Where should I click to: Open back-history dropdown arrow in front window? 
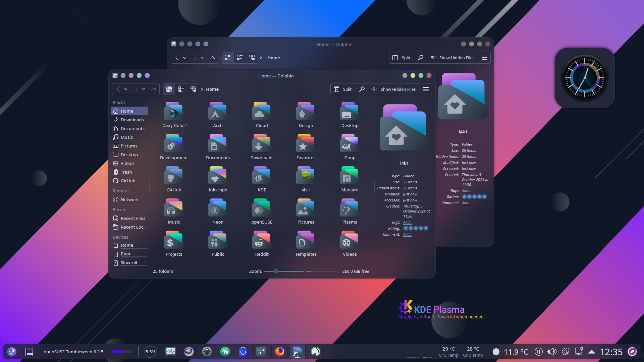(126, 89)
